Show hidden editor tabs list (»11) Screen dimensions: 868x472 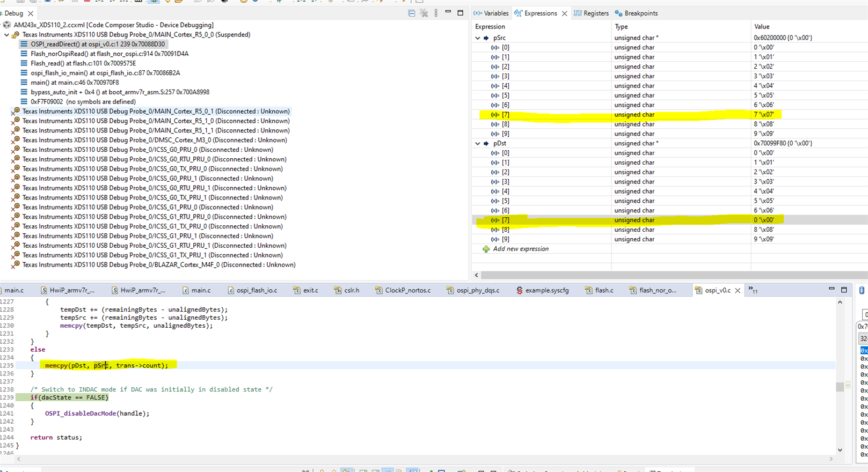point(753,290)
